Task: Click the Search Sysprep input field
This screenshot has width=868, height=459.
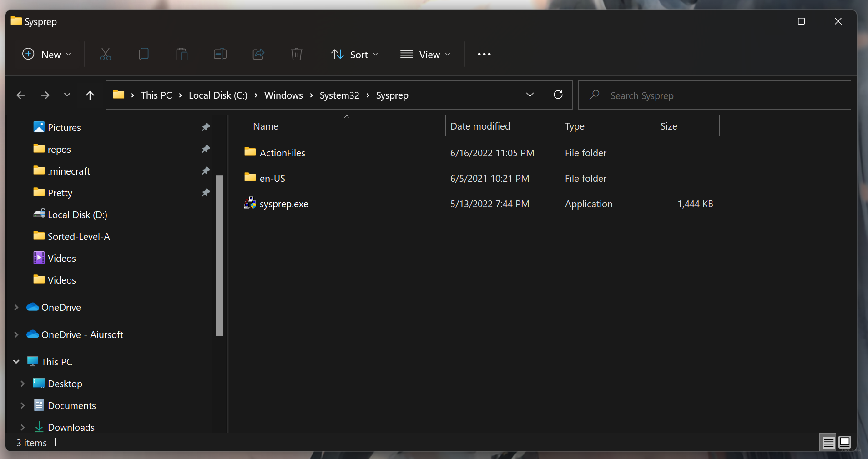Action: click(x=715, y=95)
